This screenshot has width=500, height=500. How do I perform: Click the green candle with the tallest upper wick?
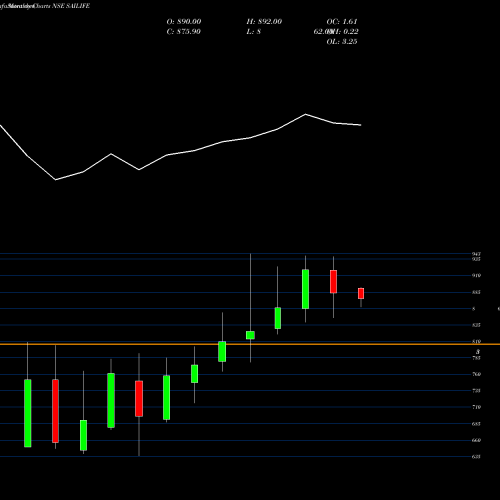[x=250, y=335]
